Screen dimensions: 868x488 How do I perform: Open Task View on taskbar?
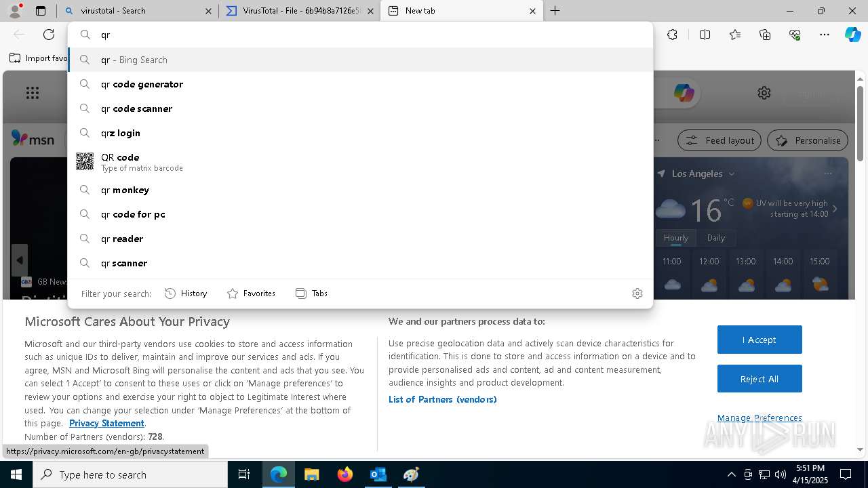coord(244,474)
